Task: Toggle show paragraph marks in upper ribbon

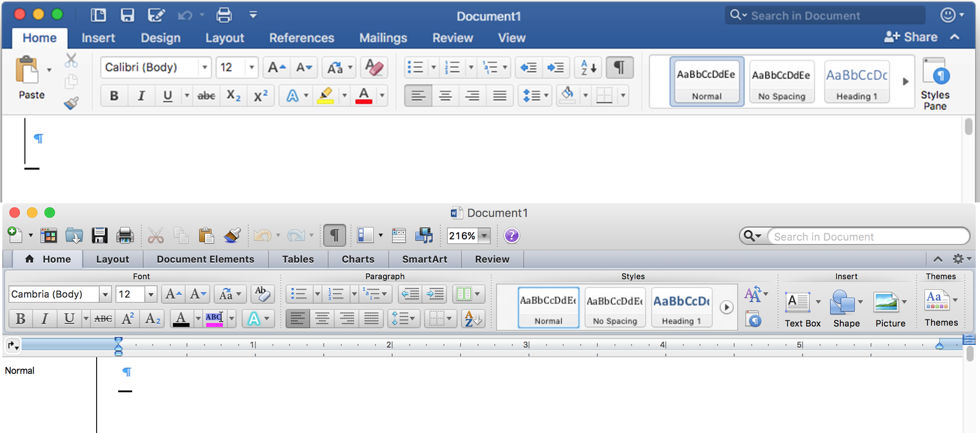Action: [619, 67]
